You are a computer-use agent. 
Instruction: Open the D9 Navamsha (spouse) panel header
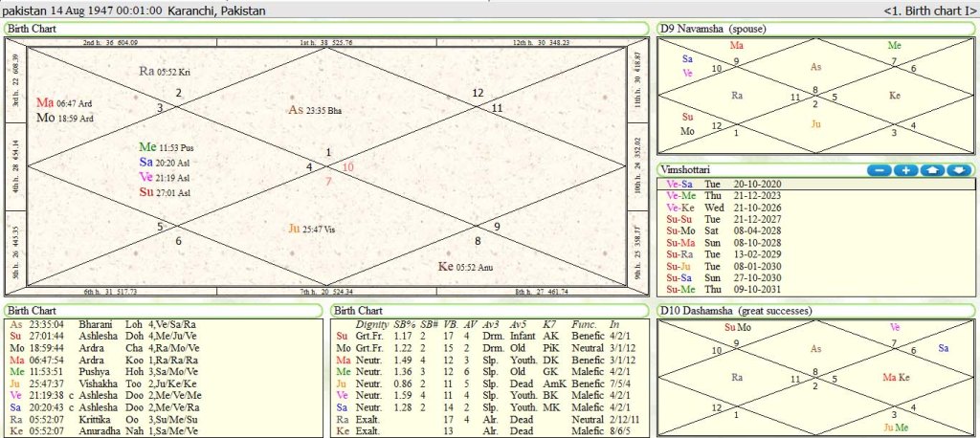714,29
